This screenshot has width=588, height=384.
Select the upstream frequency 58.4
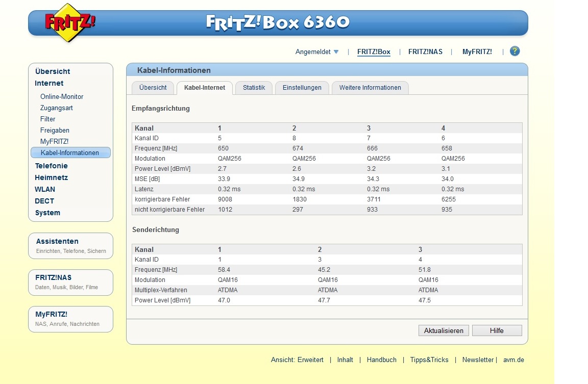(x=224, y=270)
